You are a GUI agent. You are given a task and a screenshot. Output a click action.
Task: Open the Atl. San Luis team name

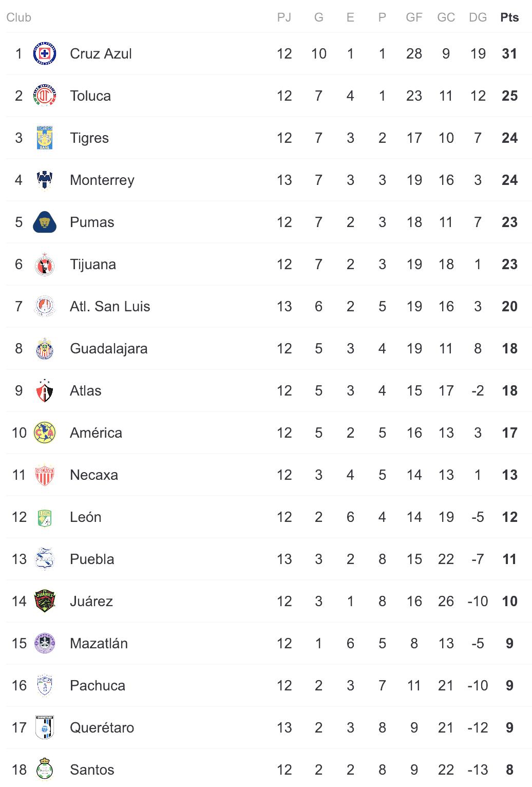[110, 307]
